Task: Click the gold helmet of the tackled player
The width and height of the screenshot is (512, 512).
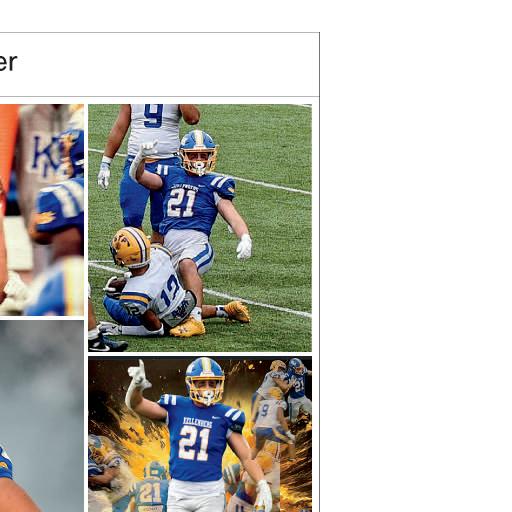Action: click(x=131, y=247)
